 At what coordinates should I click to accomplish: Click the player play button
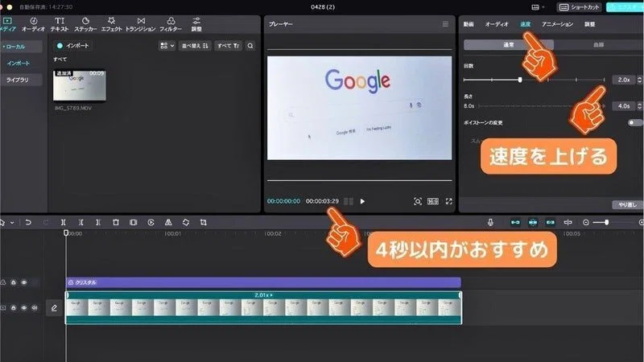coord(362,201)
